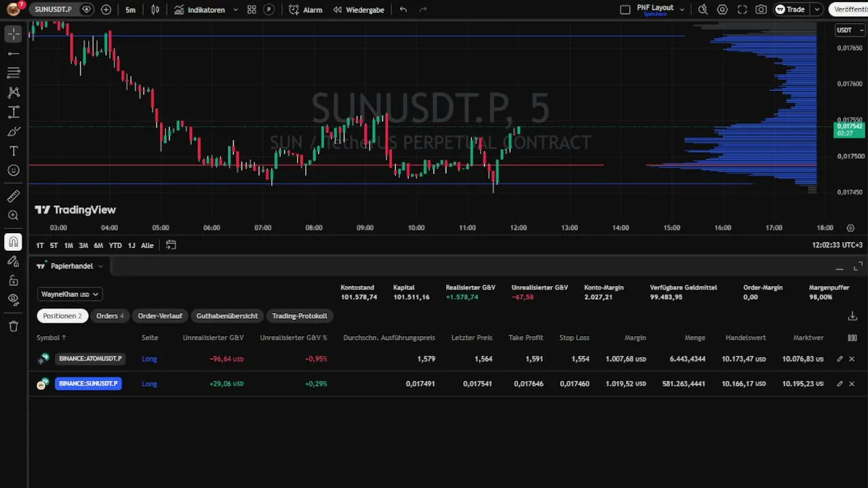The image size is (868, 488).
Task: Open the candlestick chart type selector
Action: coord(155,9)
